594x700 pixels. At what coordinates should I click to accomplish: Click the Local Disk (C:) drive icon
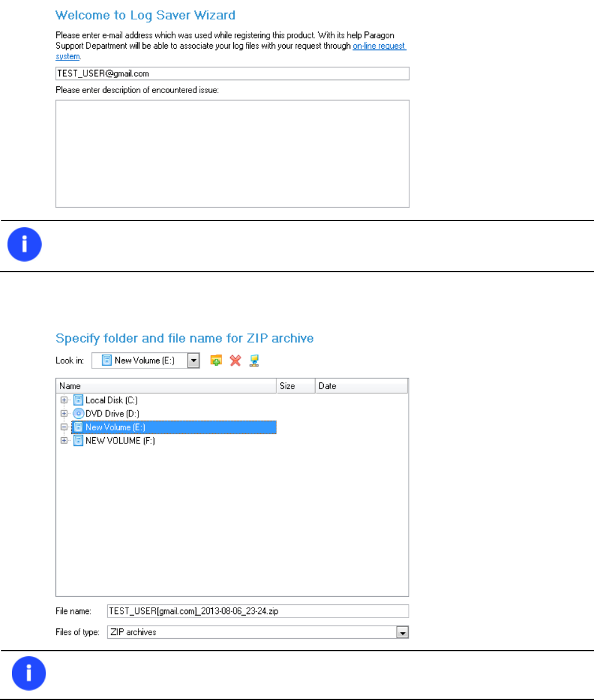[79, 400]
